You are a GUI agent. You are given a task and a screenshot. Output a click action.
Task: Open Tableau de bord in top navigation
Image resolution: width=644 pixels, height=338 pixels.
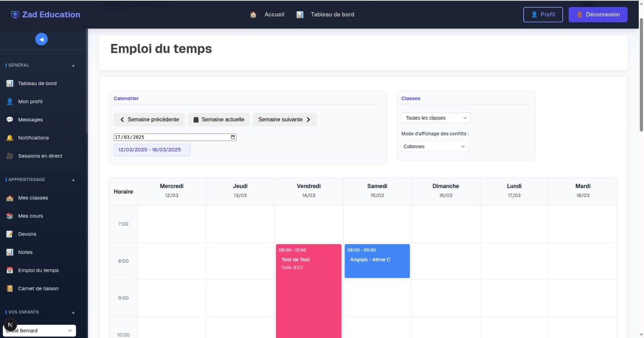[332, 15]
